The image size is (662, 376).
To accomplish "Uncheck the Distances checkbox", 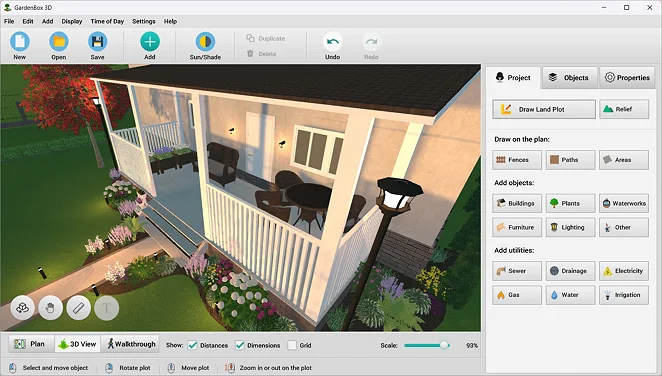I will (x=193, y=345).
